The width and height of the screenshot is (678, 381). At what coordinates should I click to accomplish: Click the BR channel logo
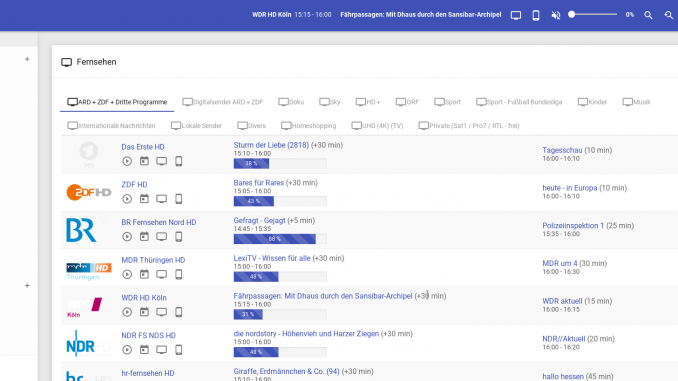tap(81, 230)
